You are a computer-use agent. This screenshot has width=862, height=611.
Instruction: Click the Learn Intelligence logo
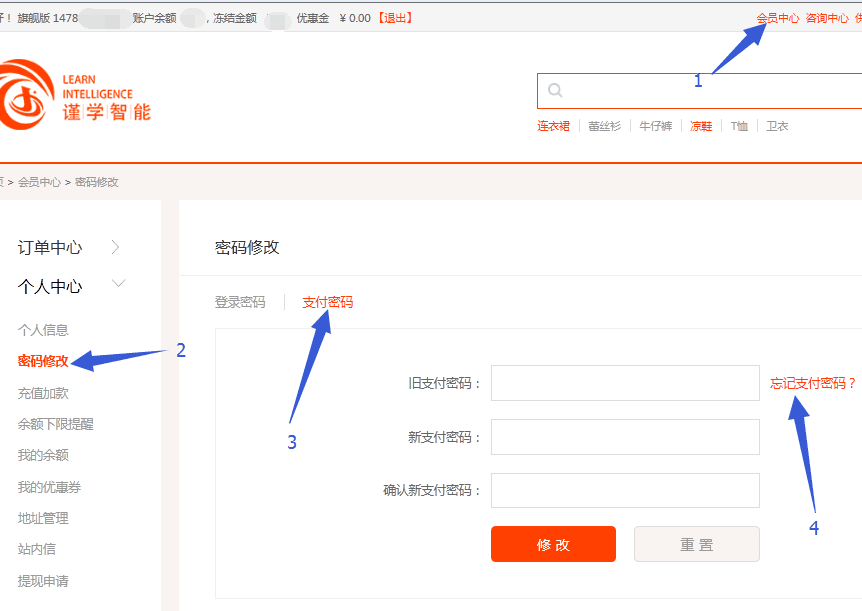click(x=75, y=95)
